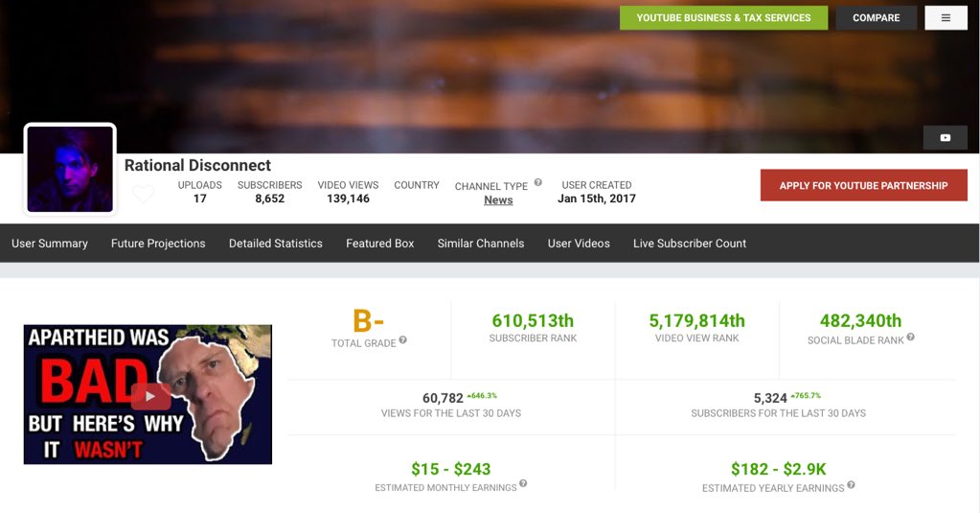Follow the News channel type link

click(498, 200)
